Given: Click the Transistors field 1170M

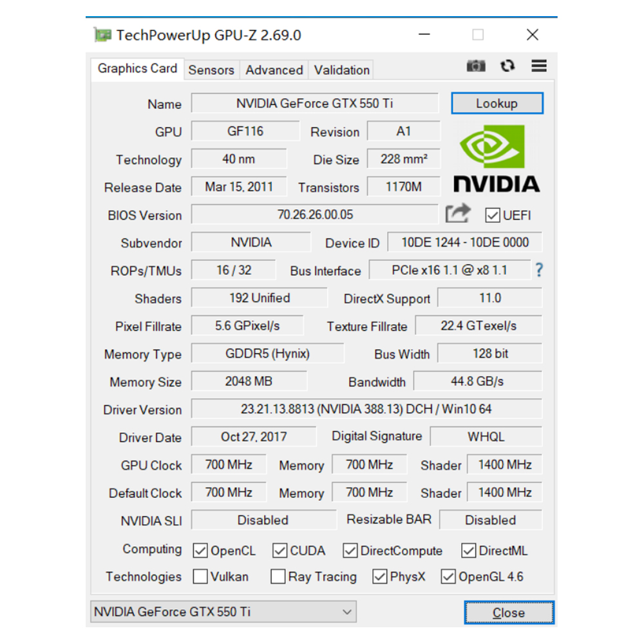Looking at the screenshot, I should point(403,187).
